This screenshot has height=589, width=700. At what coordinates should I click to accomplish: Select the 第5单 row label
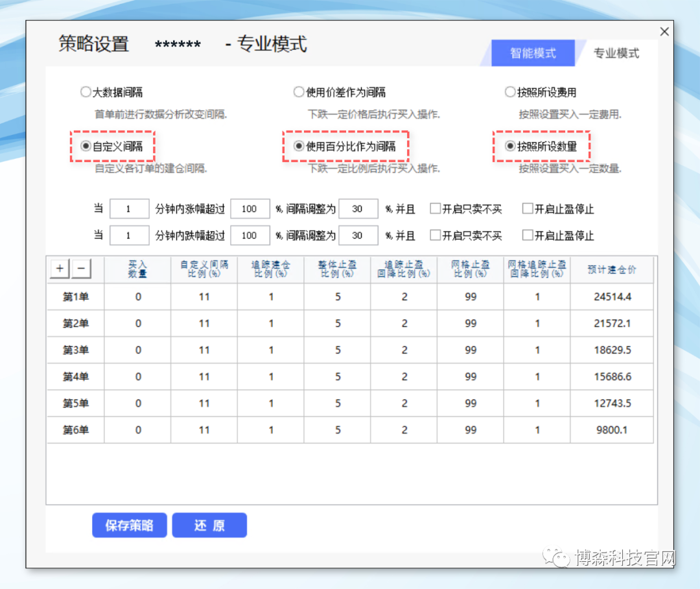75,403
